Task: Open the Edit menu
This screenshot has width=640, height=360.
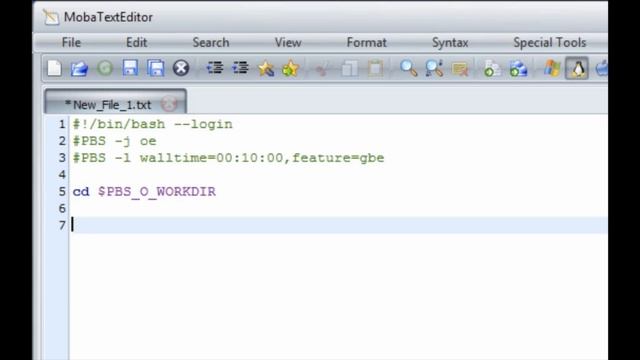Action: 136,42
